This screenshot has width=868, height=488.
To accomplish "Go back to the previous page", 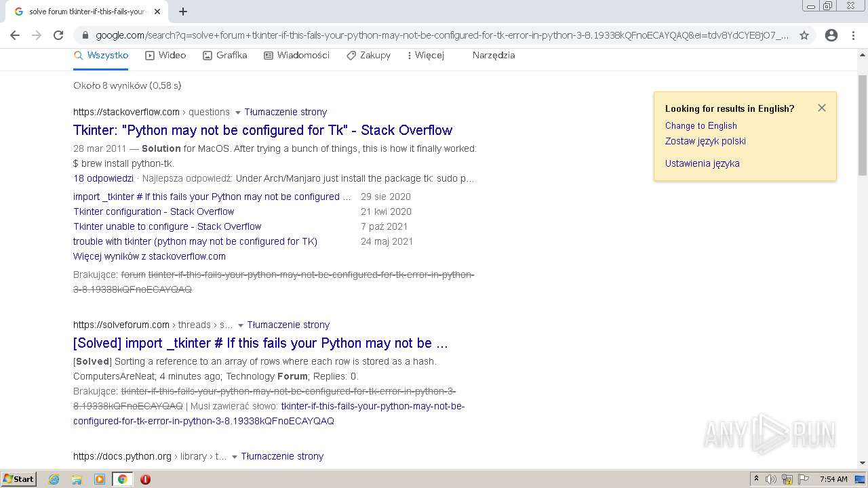I will click(x=15, y=35).
